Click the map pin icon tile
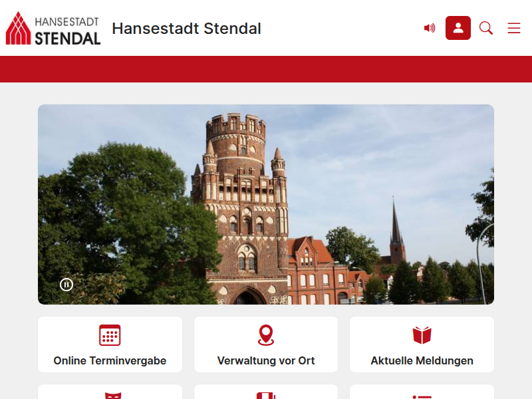 266,335
